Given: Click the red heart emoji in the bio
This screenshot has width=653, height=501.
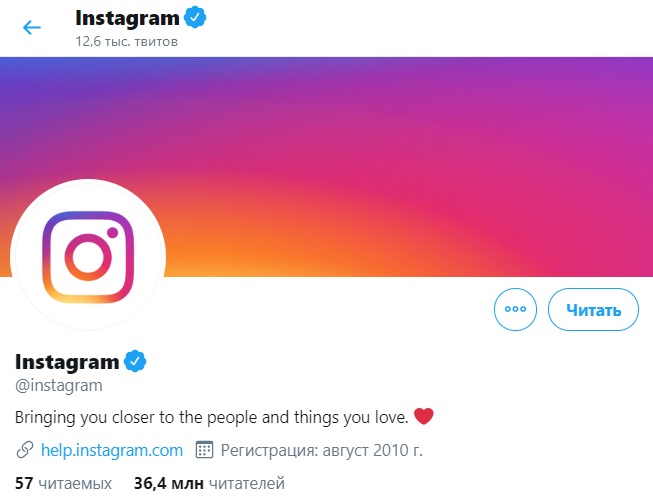Looking at the screenshot, I should tap(424, 416).
